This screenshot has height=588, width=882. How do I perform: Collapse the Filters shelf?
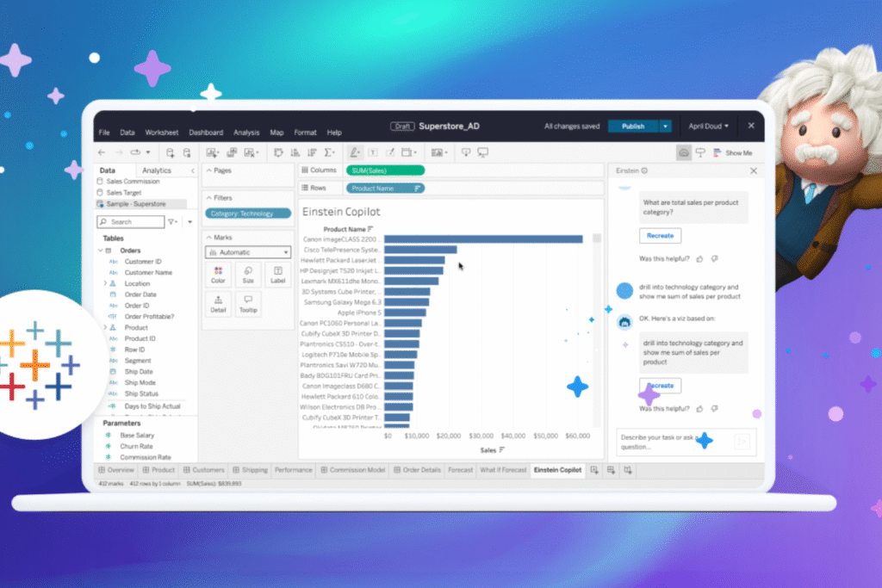pyautogui.click(x=209, y=198)
